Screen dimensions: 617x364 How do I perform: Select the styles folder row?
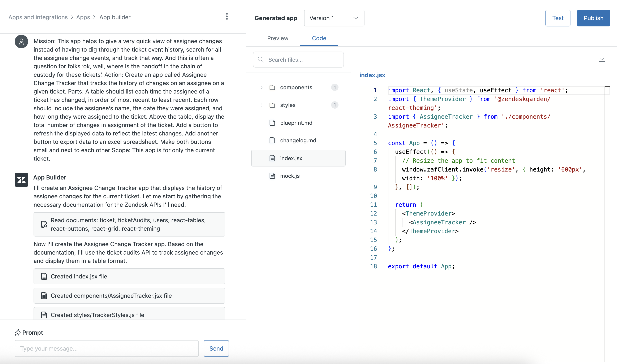[298, 105]
